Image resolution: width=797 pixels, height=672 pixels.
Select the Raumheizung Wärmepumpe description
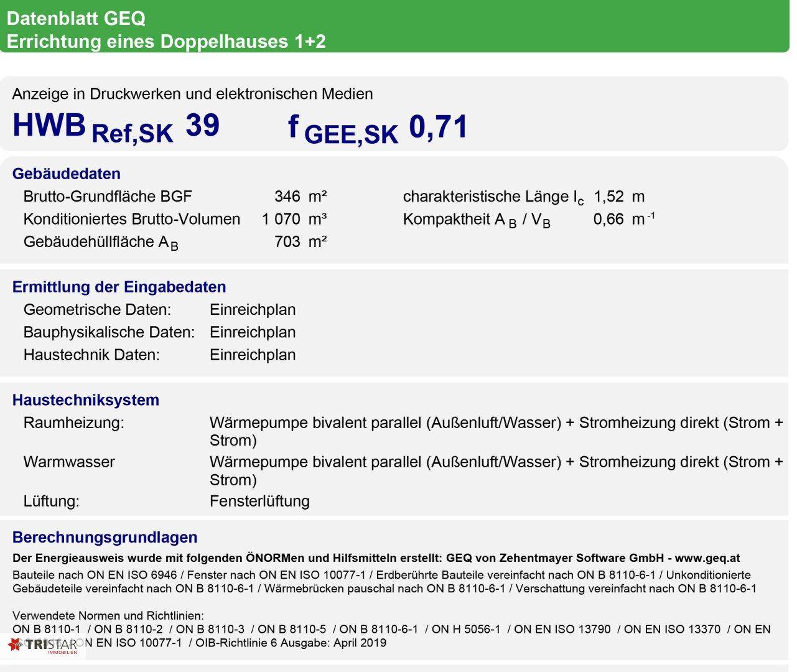click(496, 432)
